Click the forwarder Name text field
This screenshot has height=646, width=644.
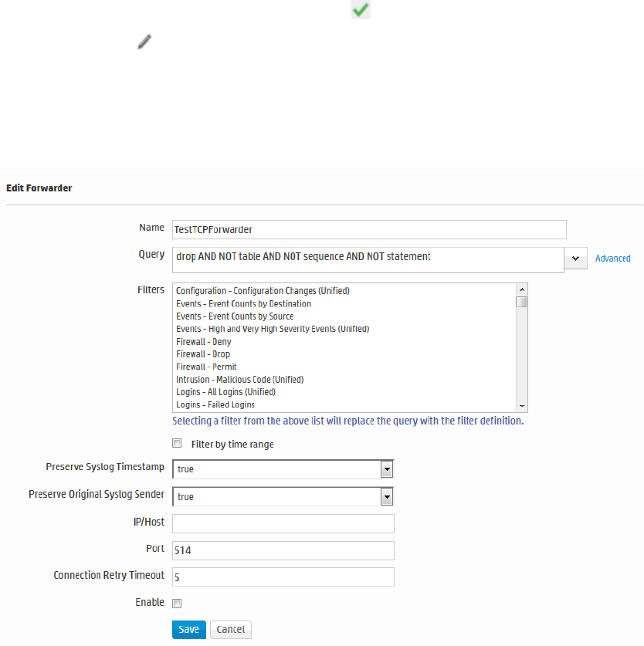(x=369, y=229)
